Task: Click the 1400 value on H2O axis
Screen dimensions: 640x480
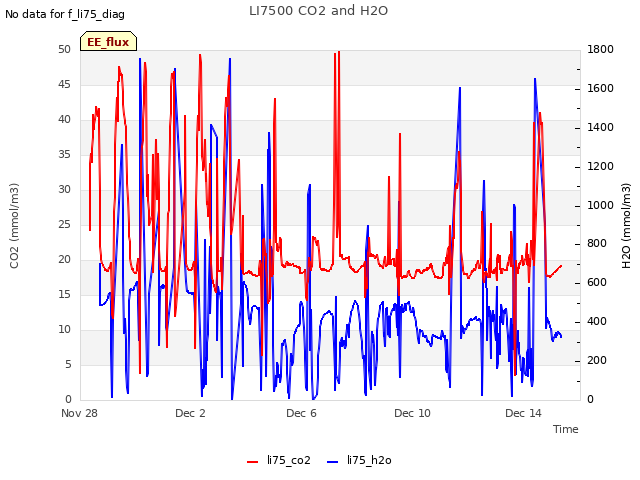Action: [x=600, y=127]
